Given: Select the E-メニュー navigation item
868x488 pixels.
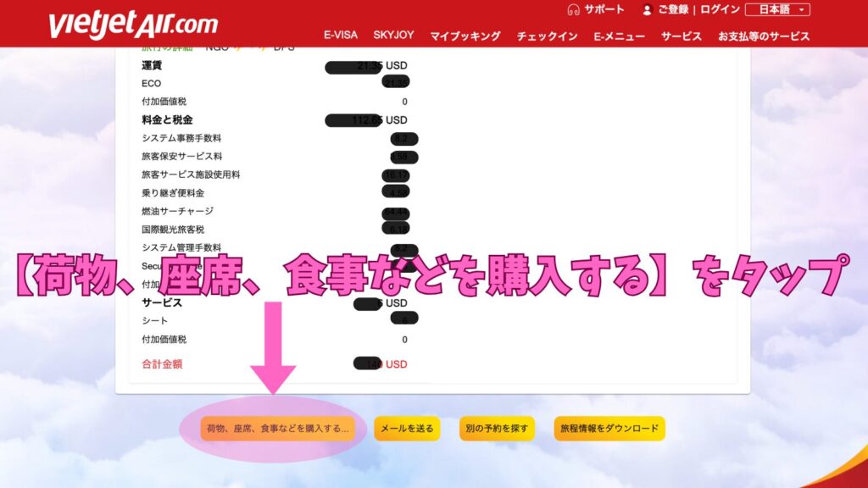Looking at the screenshot, I should coord(619,36).
